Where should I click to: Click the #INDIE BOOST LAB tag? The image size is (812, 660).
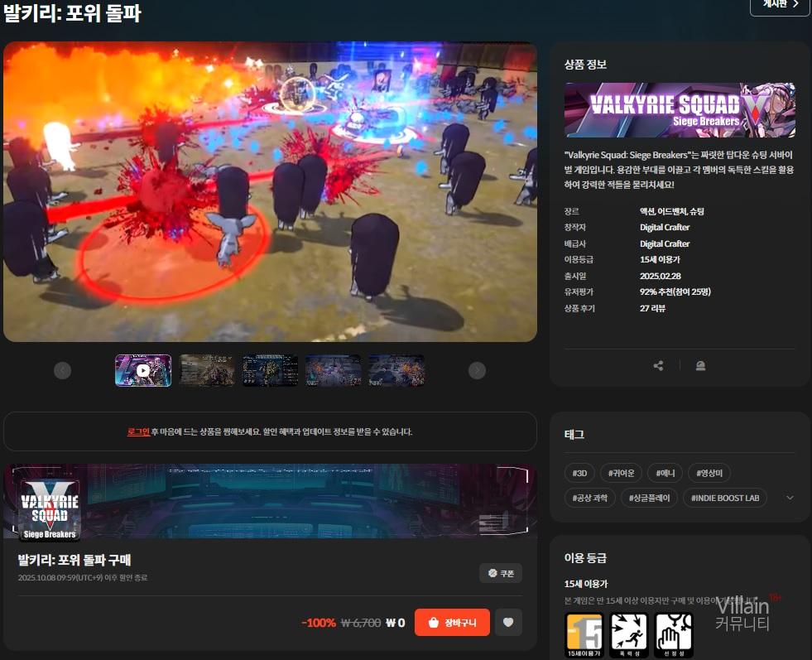tap(725, 498)
